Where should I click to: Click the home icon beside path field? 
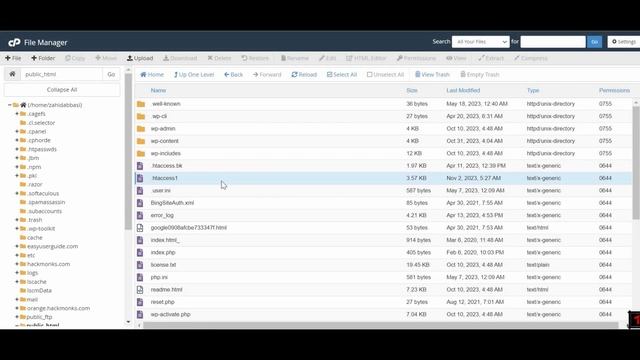pyautogui.click(x=12, y=74)
